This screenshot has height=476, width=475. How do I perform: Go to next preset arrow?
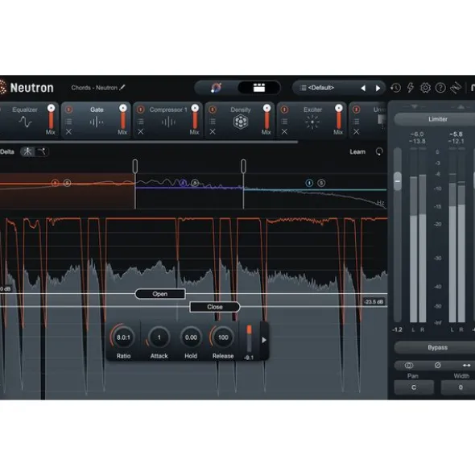(378, 89)
